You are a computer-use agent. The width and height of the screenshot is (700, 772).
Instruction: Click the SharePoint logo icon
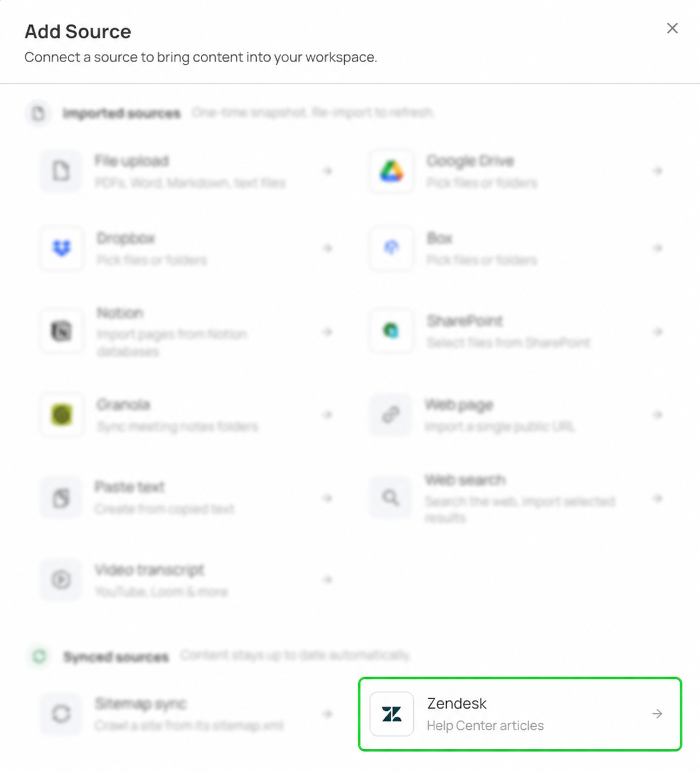(x=392, y=332)
